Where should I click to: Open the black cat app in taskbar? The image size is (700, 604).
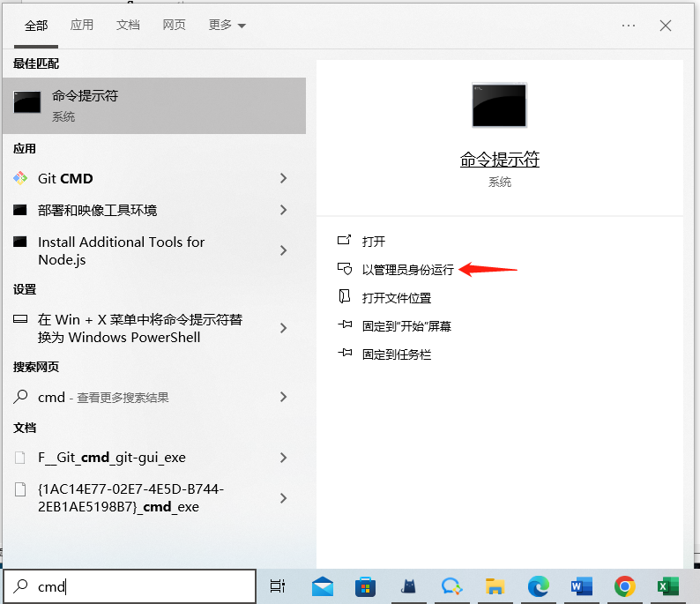tap(408, 586)
